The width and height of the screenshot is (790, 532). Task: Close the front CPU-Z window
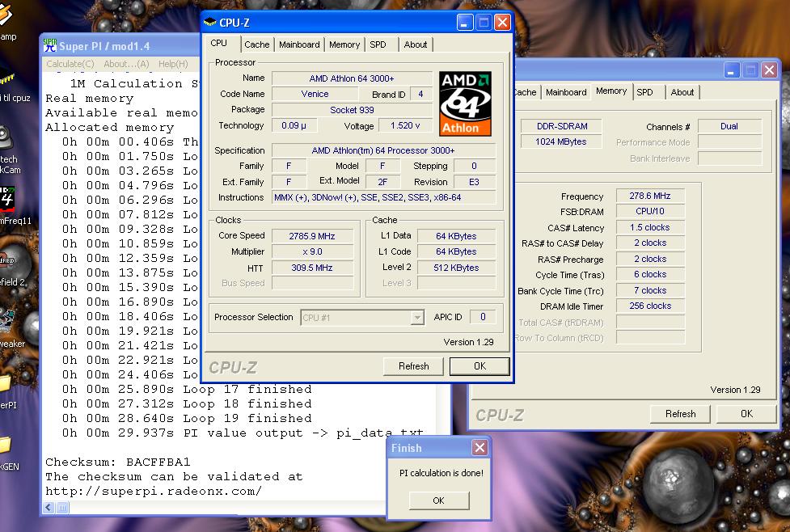coord(502,23)
